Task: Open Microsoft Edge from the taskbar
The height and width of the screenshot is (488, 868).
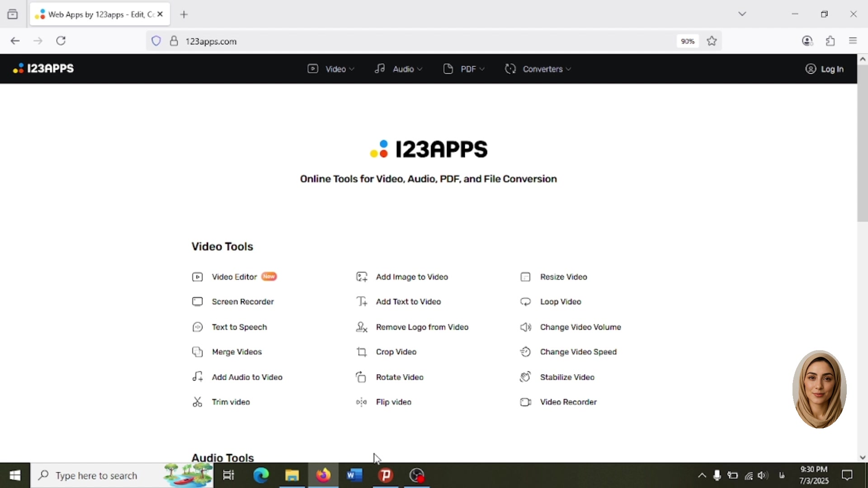Action: pos(261,475)
